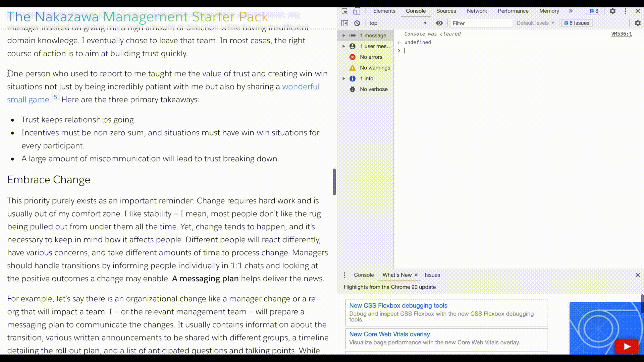Open the wonderful small game link
Image resolution: width=644 pixels, height=362 pixels.
28,100
